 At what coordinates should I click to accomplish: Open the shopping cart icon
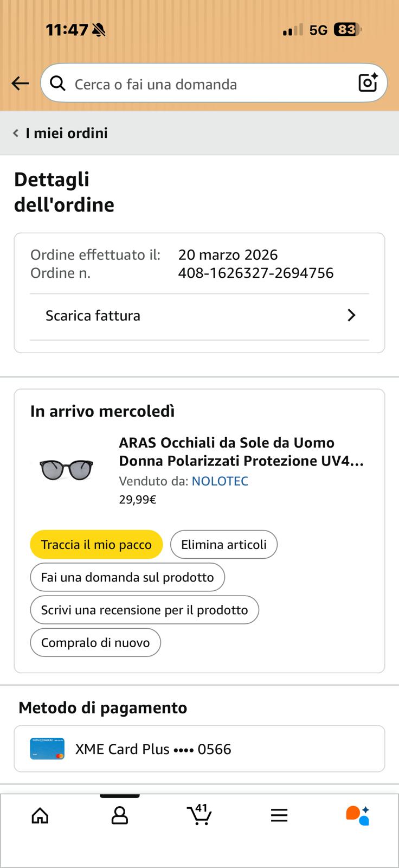pos(199,815)
